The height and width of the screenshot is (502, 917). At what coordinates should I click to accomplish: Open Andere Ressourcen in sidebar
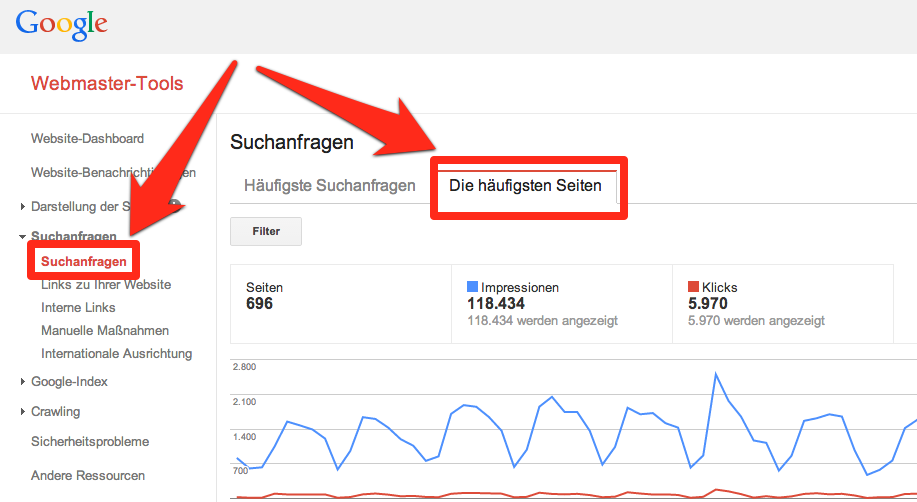click(x=88, y=476)
